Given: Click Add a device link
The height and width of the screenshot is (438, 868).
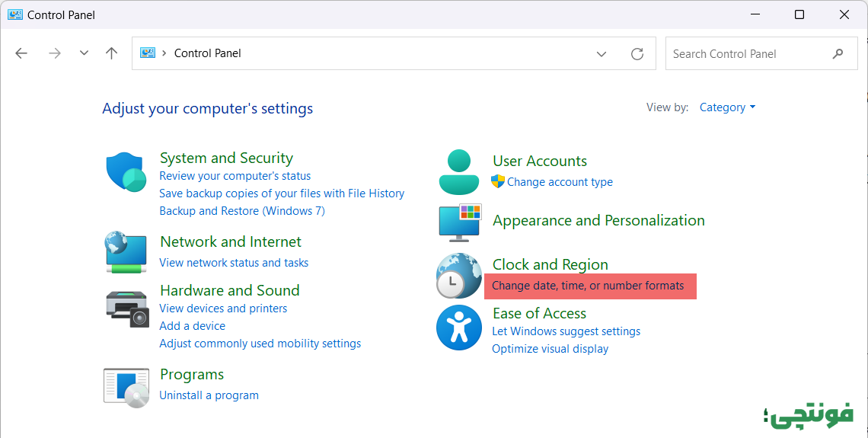Looking at the screenshot, I should click(x=192, y=326).
